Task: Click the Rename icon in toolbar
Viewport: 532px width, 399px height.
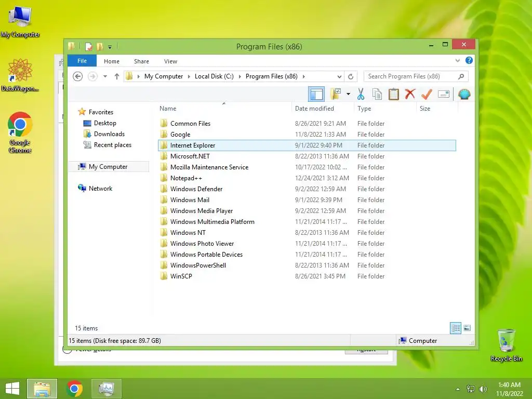Action: click(x=444, y=94)
